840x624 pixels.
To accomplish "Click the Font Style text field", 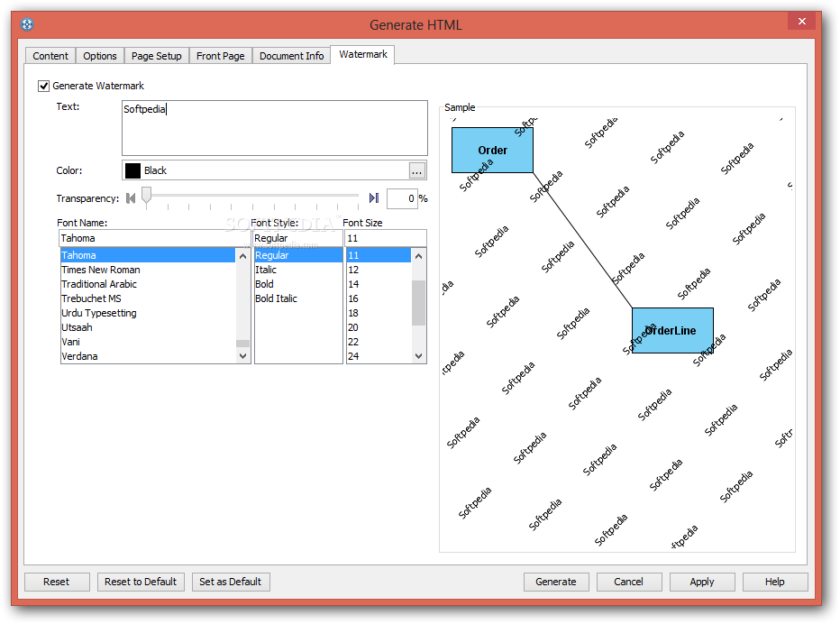I will coord(297,238).
